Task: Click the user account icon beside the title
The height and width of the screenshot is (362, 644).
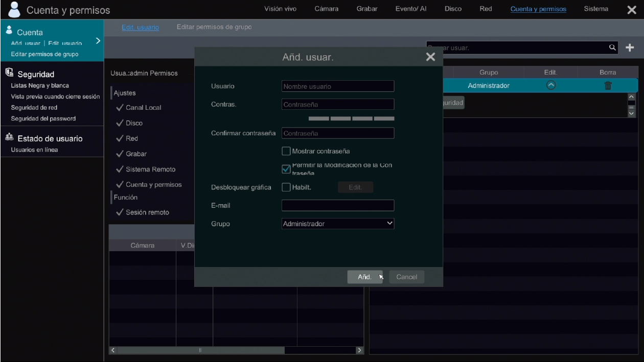Action: pyautogui.click(x=14, y=9)
